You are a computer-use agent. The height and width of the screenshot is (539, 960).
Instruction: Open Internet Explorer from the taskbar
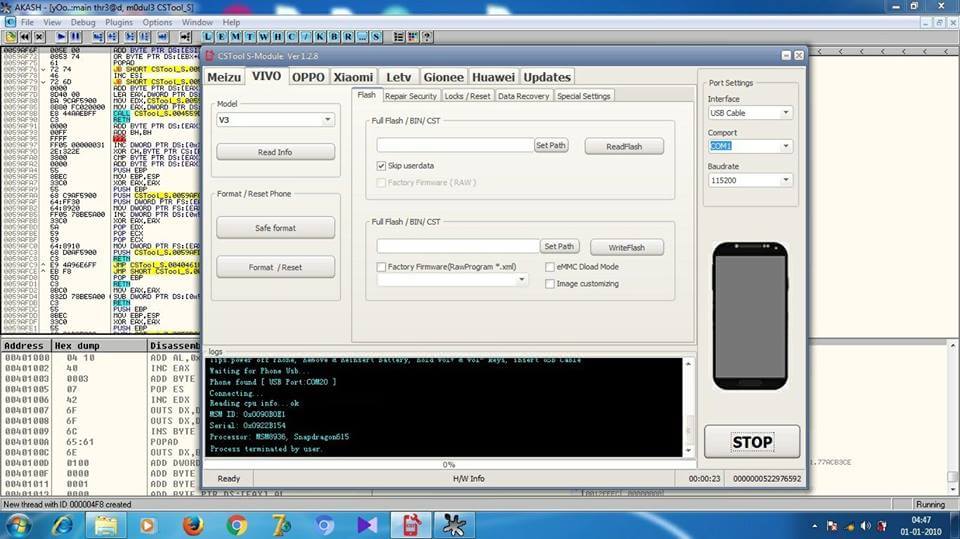point(62,525)
